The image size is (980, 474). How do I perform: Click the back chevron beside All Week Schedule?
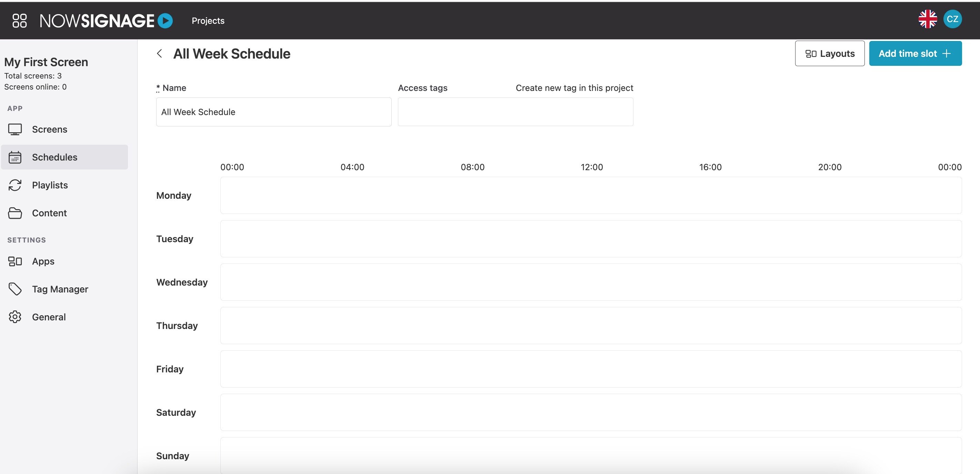[x=159, y=53]
